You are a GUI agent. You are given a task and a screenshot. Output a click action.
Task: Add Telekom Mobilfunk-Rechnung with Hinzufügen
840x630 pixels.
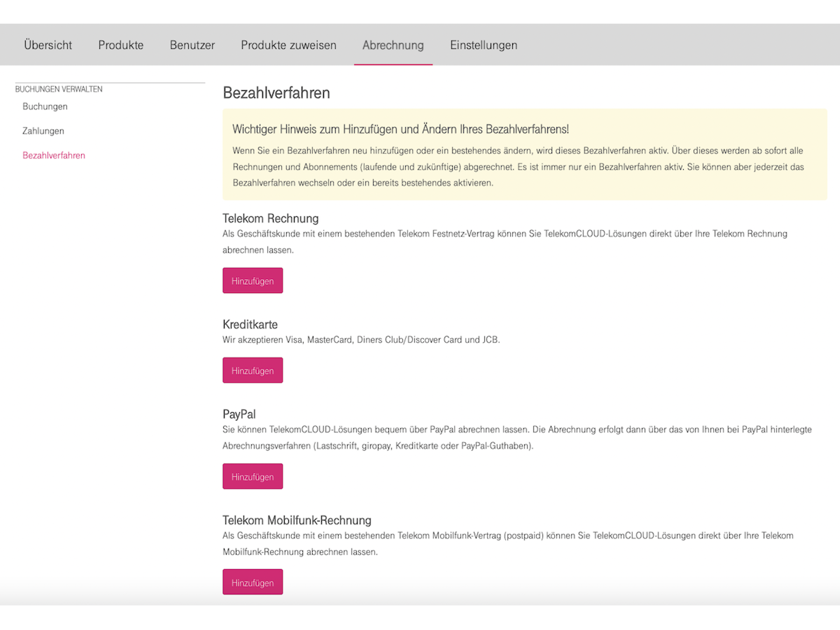point(252,582)
